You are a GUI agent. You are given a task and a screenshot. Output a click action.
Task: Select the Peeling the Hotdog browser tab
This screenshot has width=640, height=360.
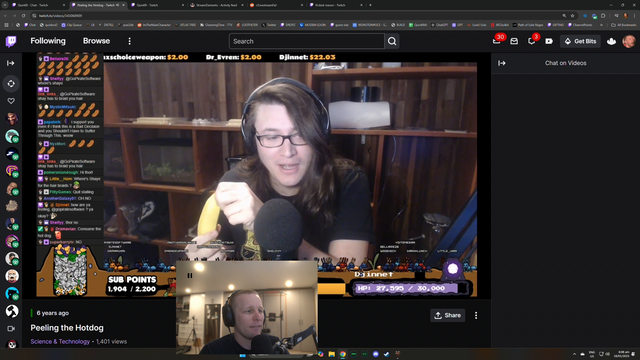pyautogui.click(x=98, y=5)
